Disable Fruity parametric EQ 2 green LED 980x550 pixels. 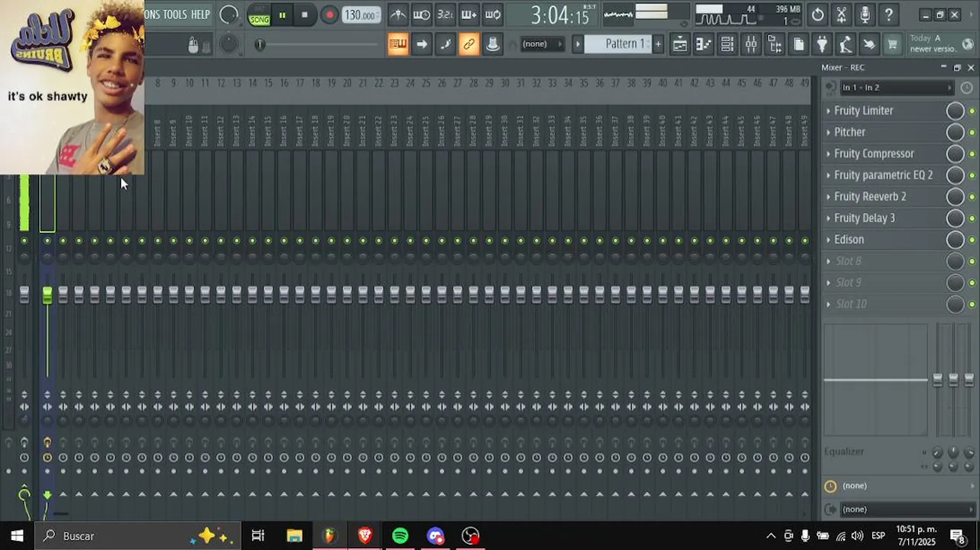point(972,176)
